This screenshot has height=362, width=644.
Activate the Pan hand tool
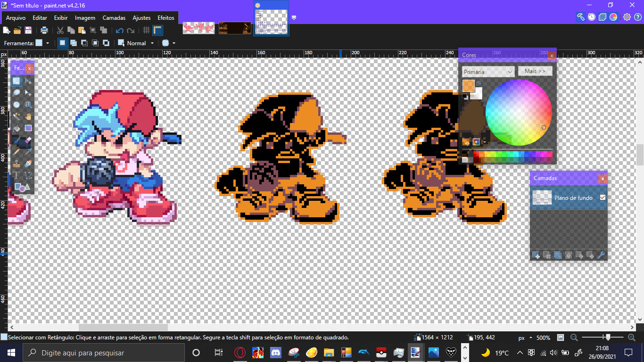tap(28, 116)
